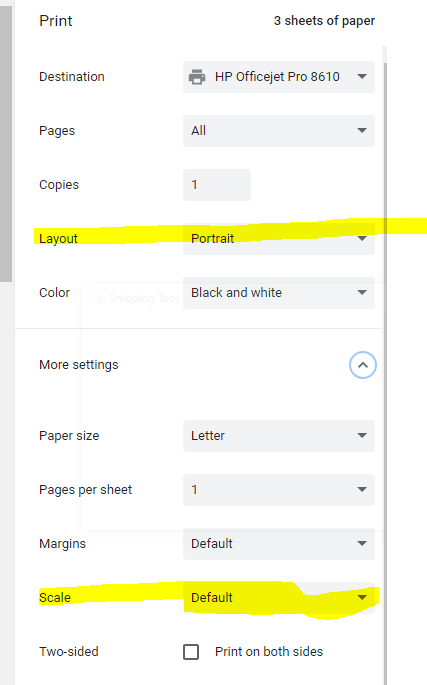
Task: Enable Print on both sides checkbox
Action: click(191, 652)
